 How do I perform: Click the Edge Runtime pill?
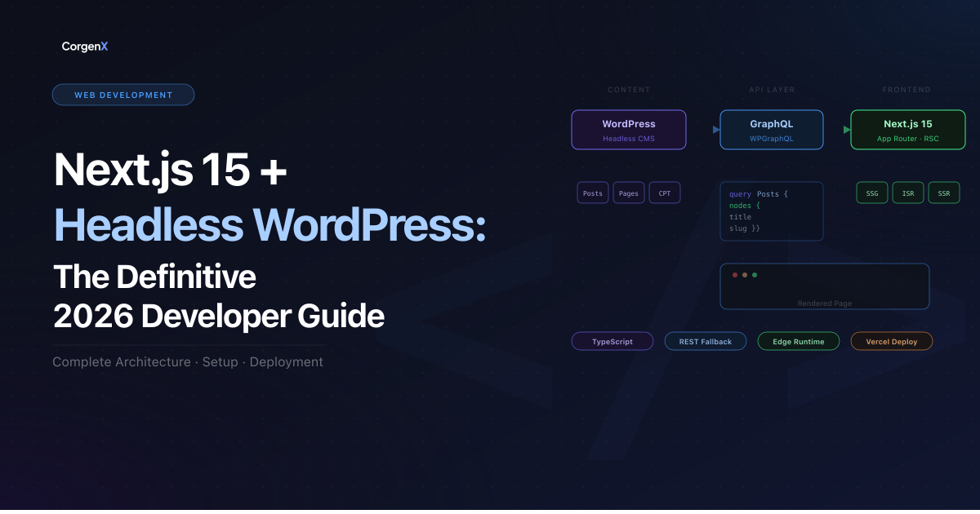pos(799,341)
